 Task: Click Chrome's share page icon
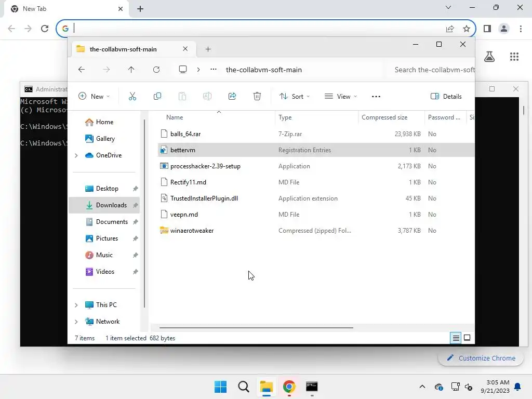coord(450,29)
